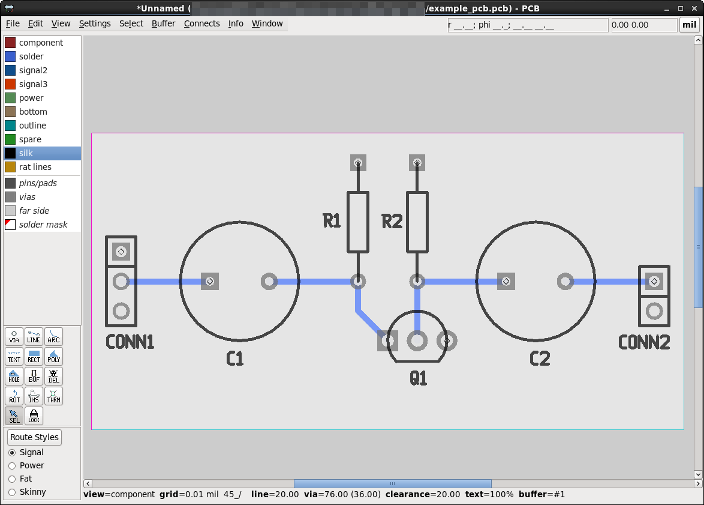Select the THRM thermal tool
The height and width of the screenshot is (505, 704).
point(53,396)
